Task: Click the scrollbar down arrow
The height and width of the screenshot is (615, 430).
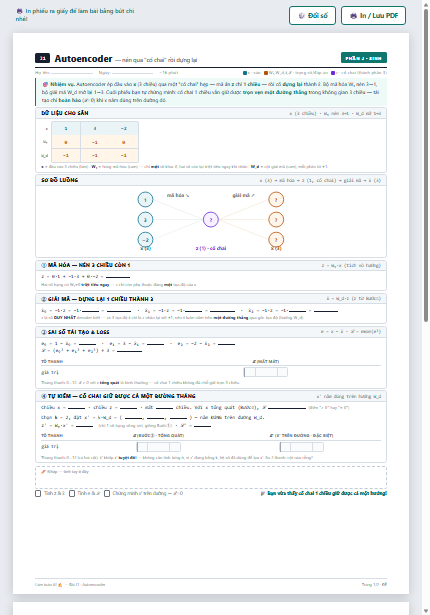Action: 426,611
